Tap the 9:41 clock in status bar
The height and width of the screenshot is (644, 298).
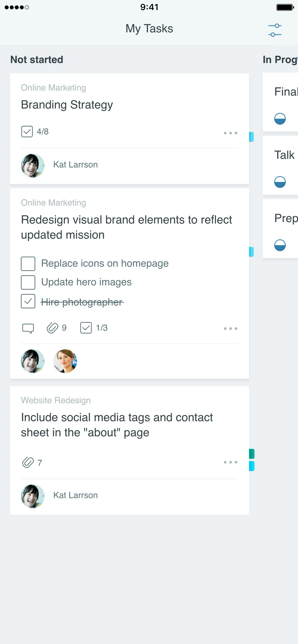click(149, 7)
